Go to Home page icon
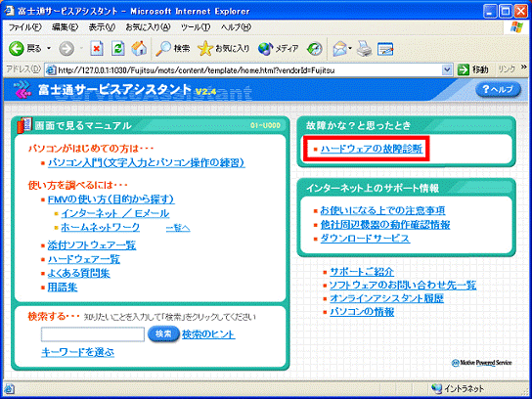Viewport: 532px width, 399px height. (139, 49)
